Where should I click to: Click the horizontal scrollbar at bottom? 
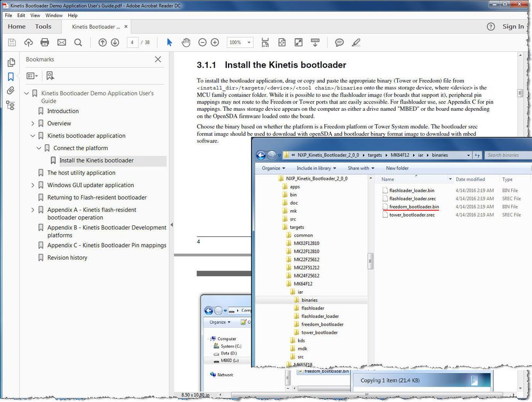[366, 395]
